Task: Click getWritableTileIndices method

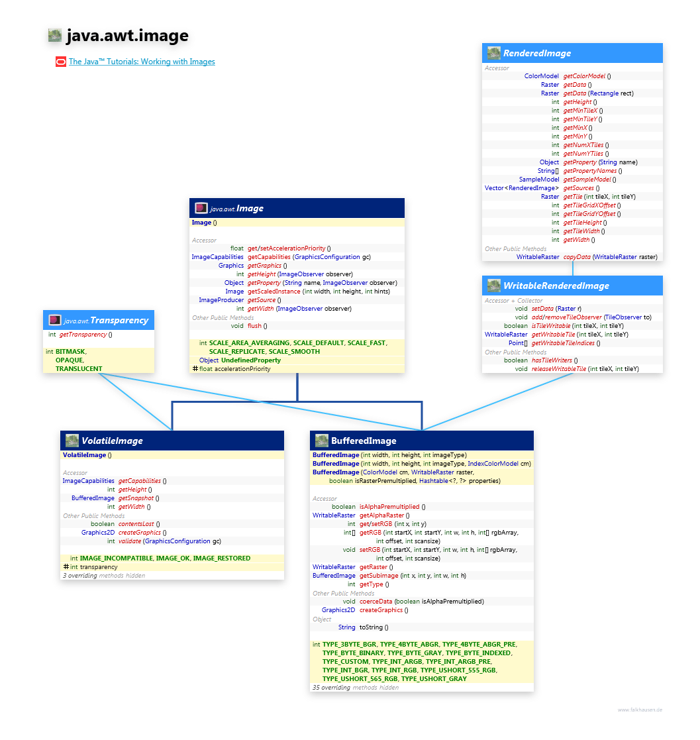Action: click(x=563, y=343)
